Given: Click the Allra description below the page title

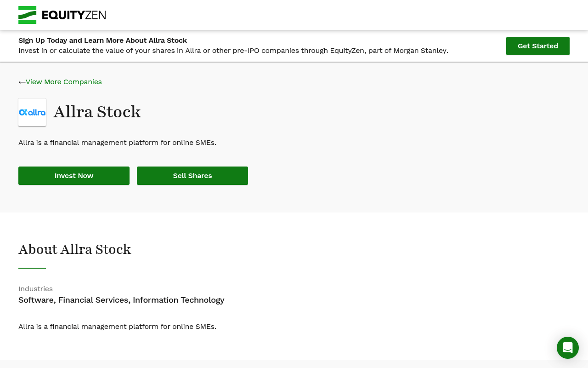Looking at the screenshot, I should pyautogui.click(x=118, y=143).
